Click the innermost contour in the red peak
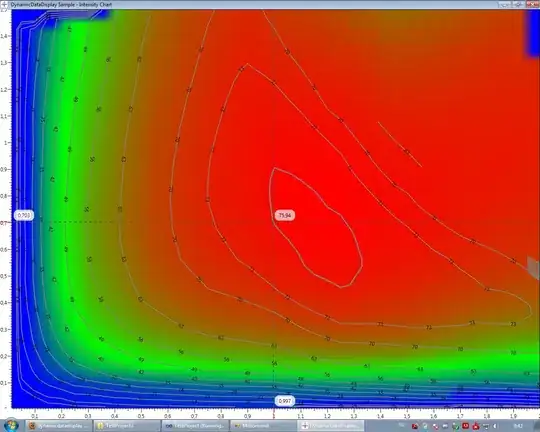 [x=315, y=227]
